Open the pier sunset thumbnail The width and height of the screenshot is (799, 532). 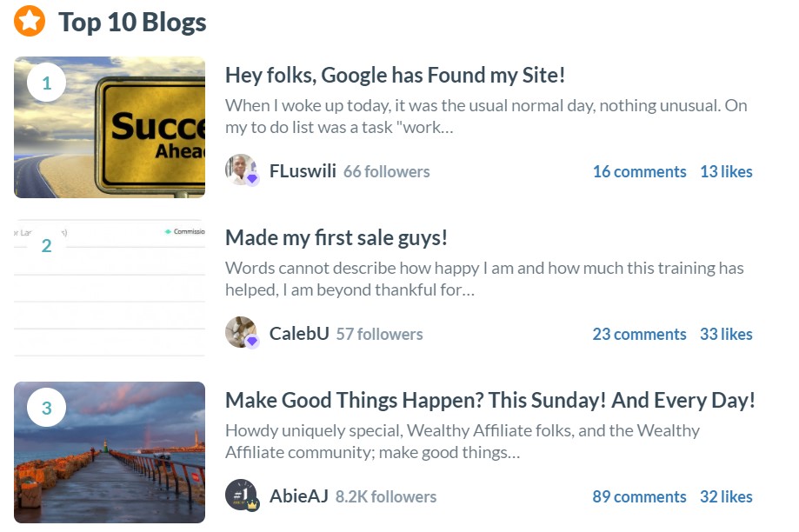[x=110, y=453]
